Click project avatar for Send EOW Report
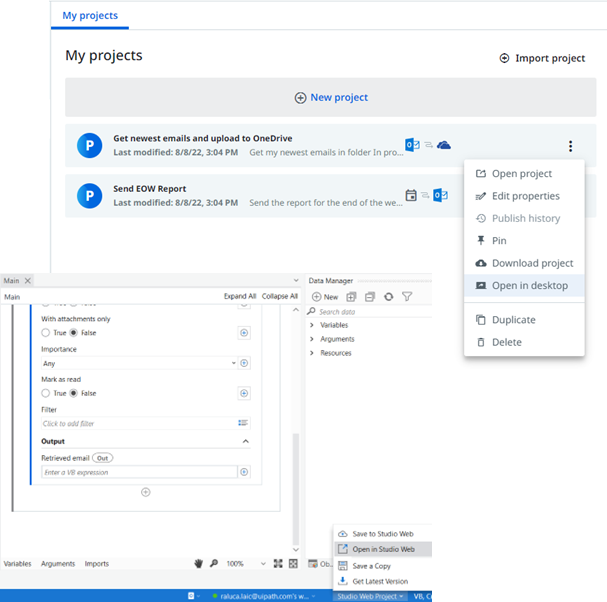The image size is (607, 602). coord(89,196)
